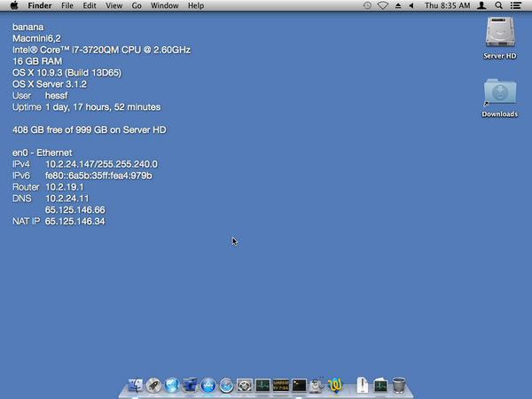The height and width of the screenshot is (399, 532).
Task: Launch Launchpad rocket icon in Dock
Action: pos(153,386)
